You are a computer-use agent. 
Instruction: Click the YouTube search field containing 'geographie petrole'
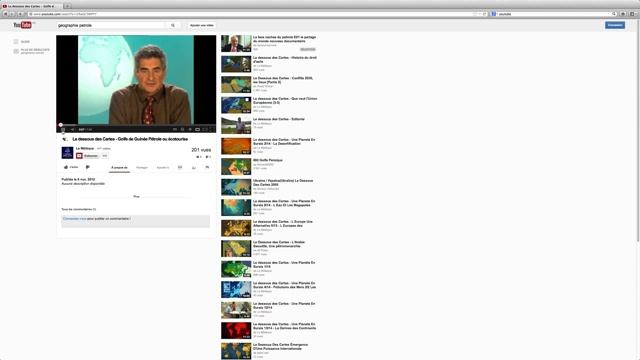pos(111,25)
